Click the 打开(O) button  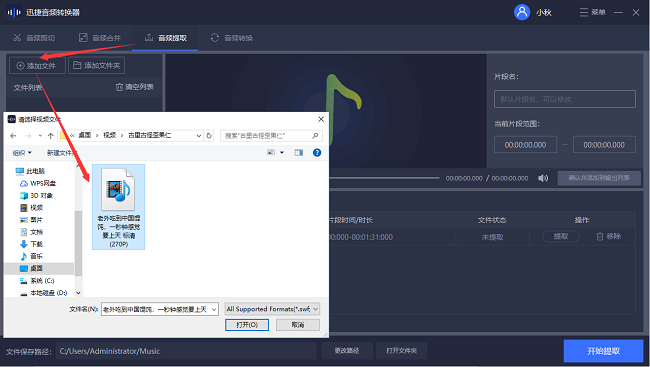pos(247,325)
